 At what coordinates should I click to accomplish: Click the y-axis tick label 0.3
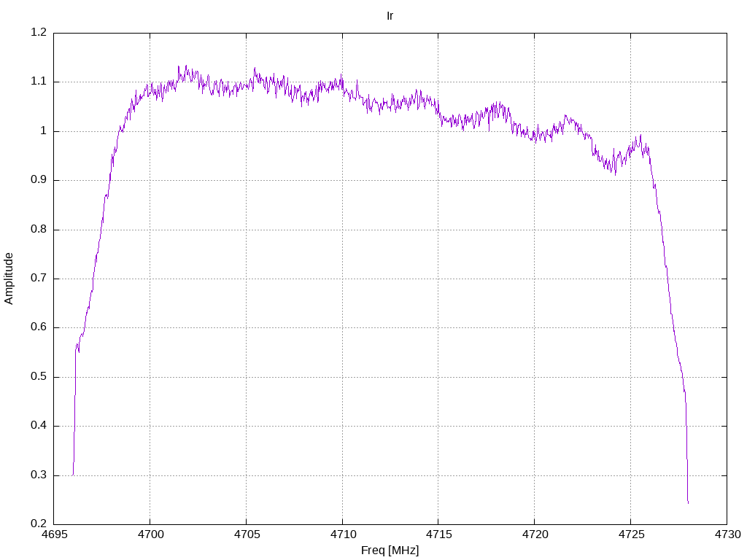tap(39, 475)
